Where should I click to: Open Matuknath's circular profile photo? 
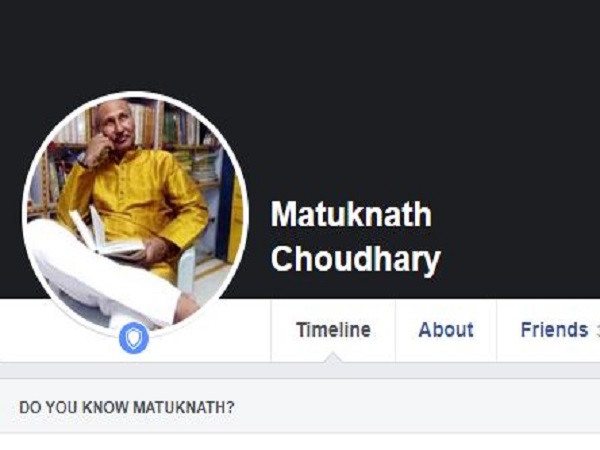(135, 214)
